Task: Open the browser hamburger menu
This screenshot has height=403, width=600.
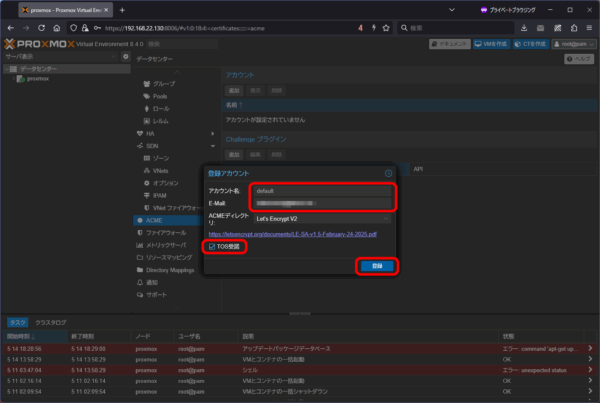Action: click(589, 28)
